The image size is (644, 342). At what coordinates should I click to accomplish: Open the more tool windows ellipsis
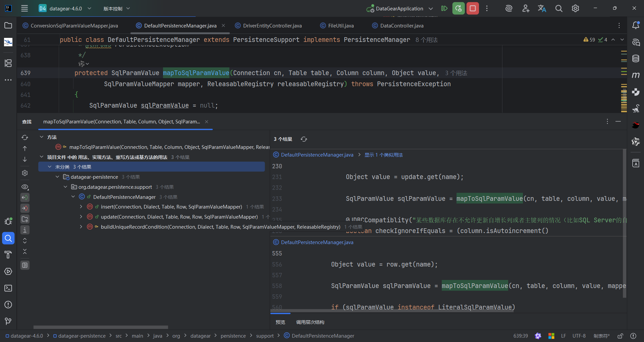pyautogui.click(x=8, y=80)
